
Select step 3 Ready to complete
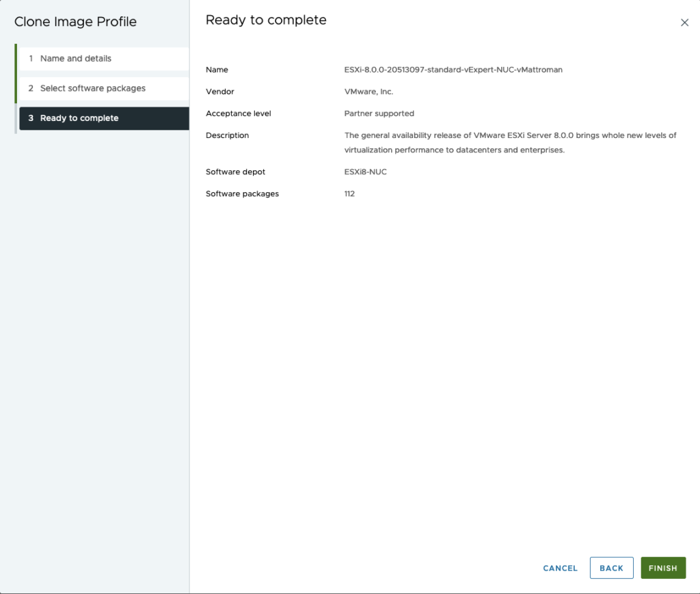pyautogui.click(x=104, y=118)
